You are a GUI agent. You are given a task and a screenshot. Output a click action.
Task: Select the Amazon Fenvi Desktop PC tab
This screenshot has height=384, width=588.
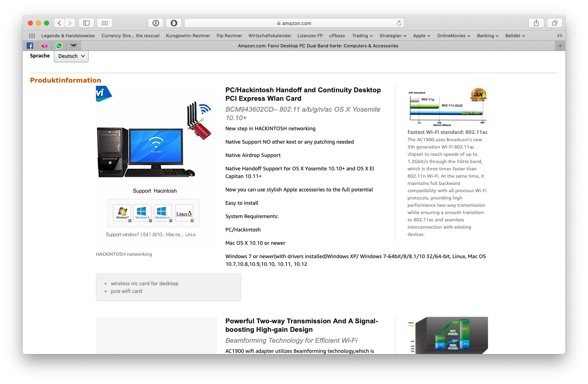[x=318, y=46]
